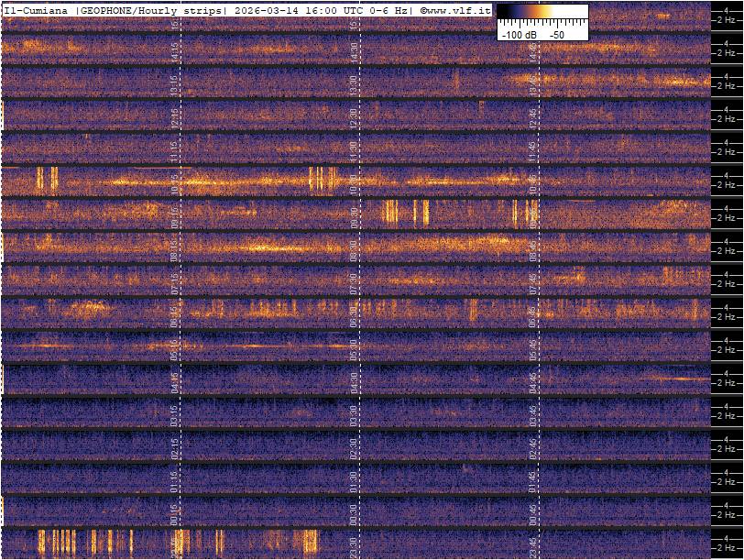Select the 04:30 time marker
The image size is (744, 560).
point(354,381)
